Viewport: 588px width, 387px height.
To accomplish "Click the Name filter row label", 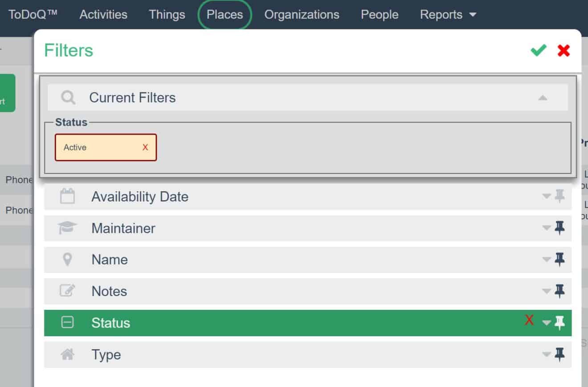I will (110, 260).
